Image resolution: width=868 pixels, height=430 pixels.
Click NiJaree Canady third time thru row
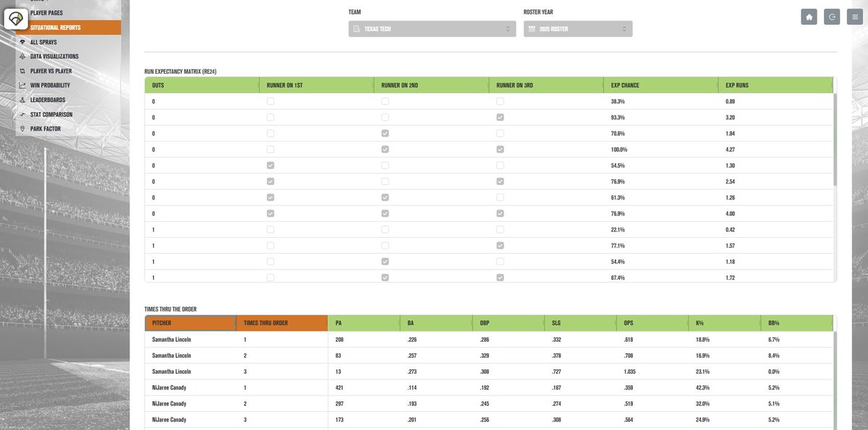tap(489, 419)
